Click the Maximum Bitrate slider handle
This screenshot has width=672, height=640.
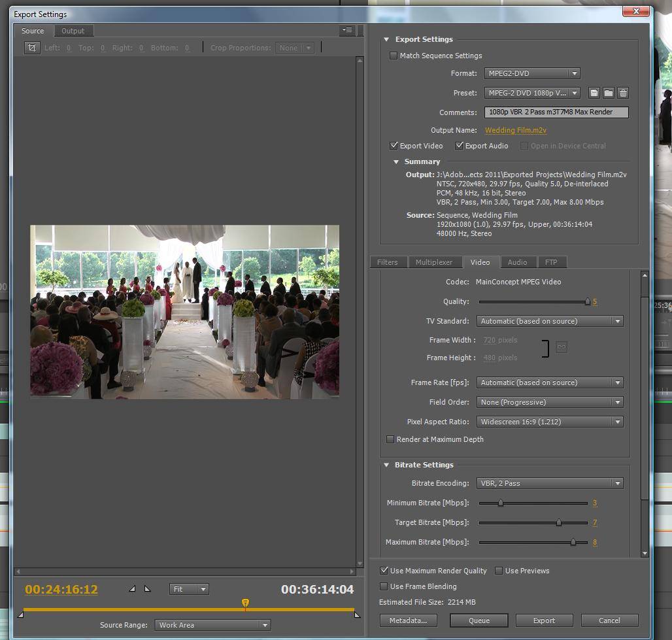(x=573, y=542)
